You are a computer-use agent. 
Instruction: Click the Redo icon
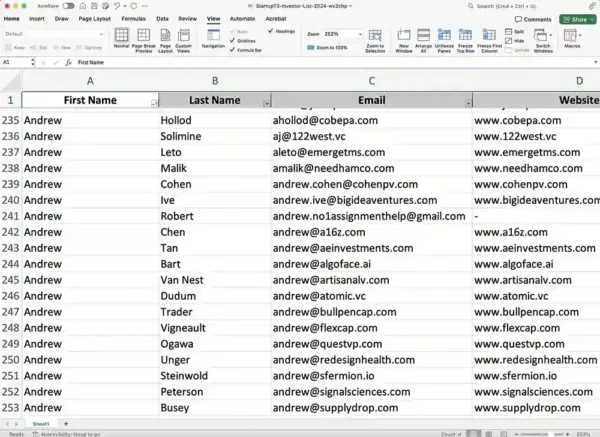[134, 6]
